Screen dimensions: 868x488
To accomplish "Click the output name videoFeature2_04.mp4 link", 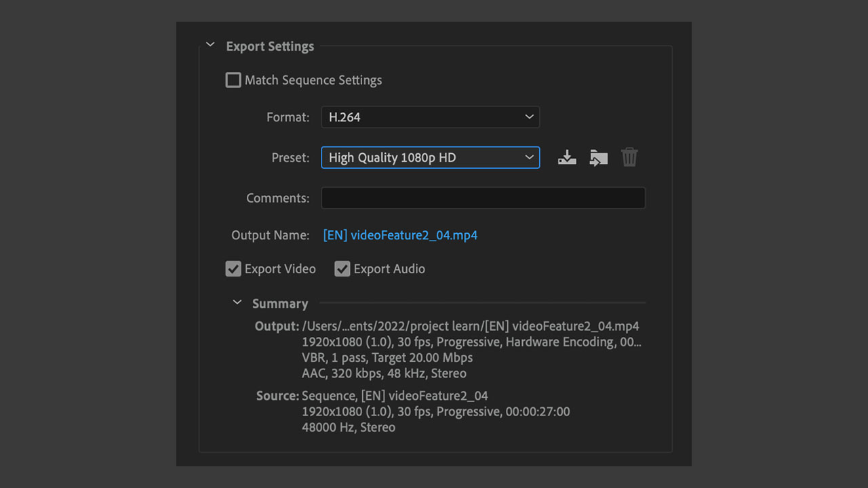I will coord(401,235).
